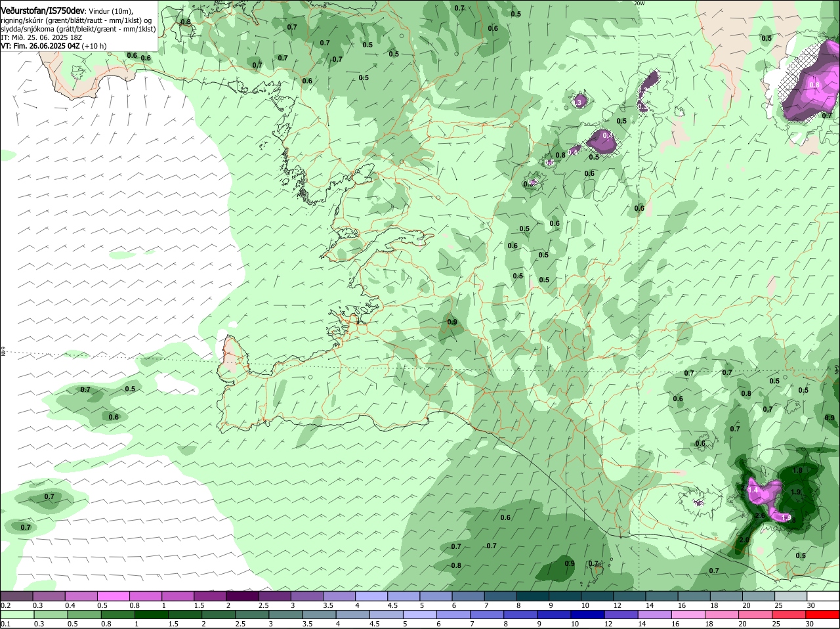Select lower legend swatch between 0.1 and 0.3
The image size is (840, 629).
(17, 615)
